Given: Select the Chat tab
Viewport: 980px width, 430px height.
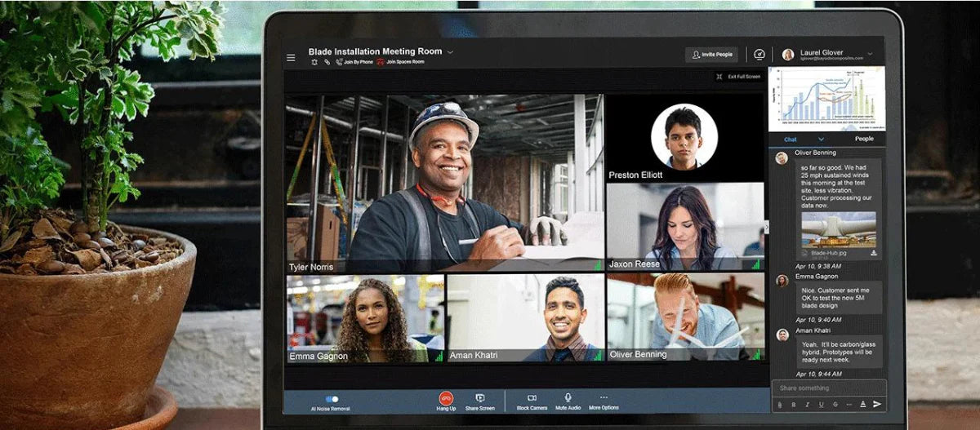Looking at the screenshot, I should coord(791,140).
